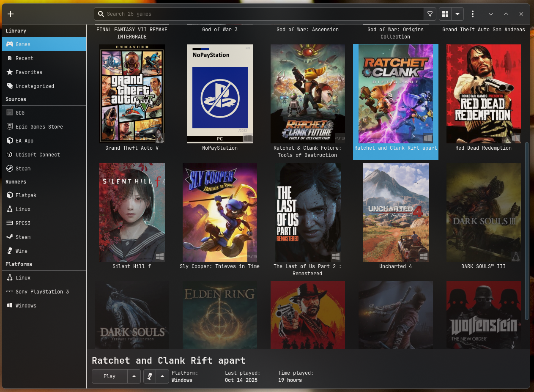
Task: Click the Uncategorized tag icon
Action: click(x=10, y=86)
